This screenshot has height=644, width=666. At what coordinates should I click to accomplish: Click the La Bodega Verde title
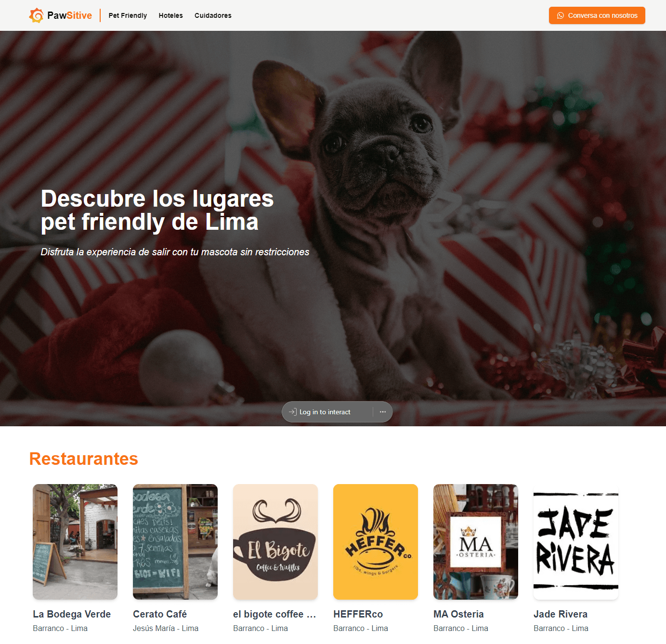coord(72,614)
